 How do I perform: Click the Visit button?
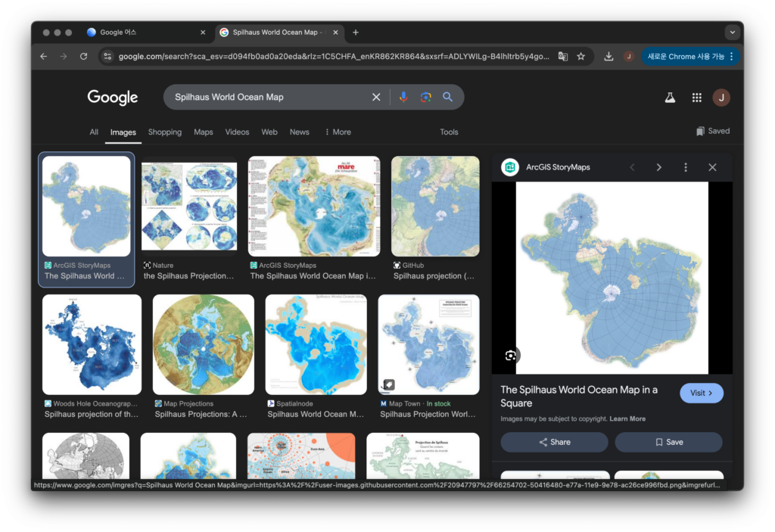(701, 394)
